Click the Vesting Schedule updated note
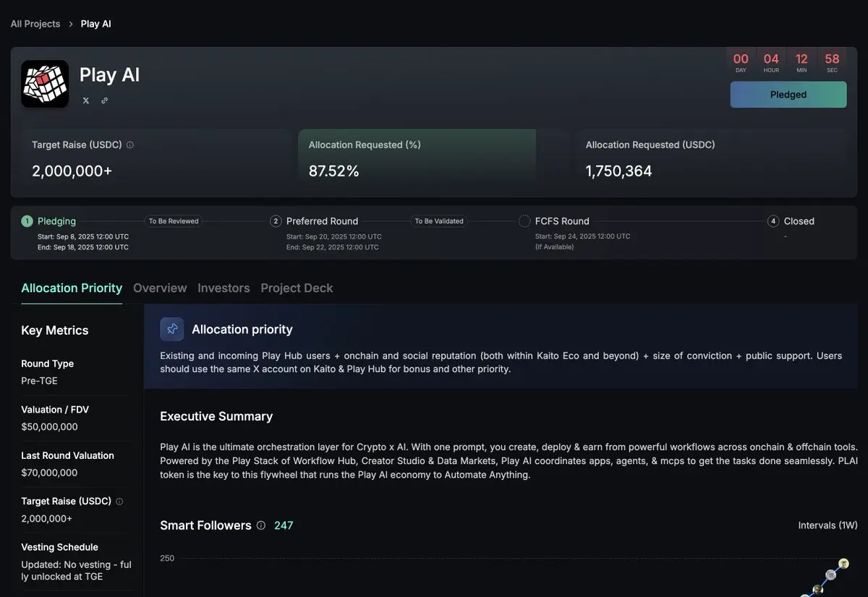The image size is (868, 597). (x=76, y=570)
